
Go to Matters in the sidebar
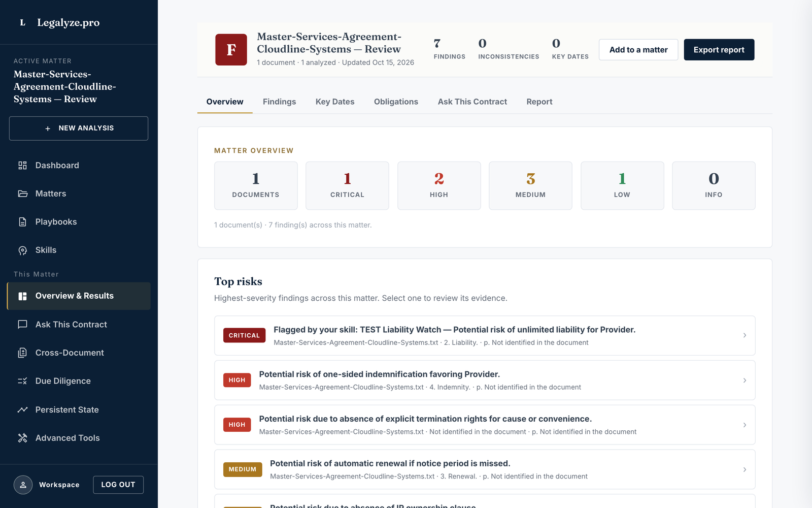[x=79, y=194]
